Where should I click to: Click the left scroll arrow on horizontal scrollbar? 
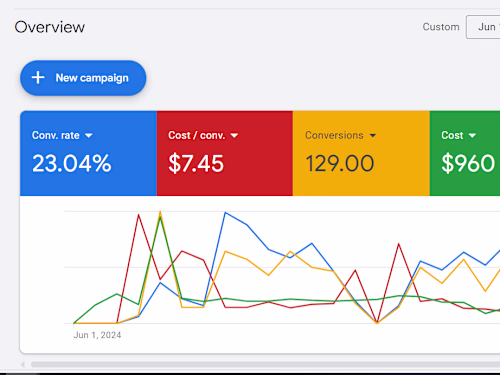[23, 364]
